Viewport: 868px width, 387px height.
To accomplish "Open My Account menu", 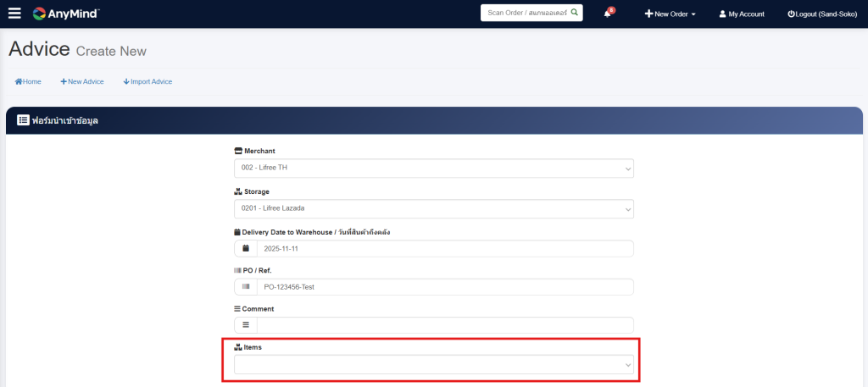I will [x=741, y=14].
